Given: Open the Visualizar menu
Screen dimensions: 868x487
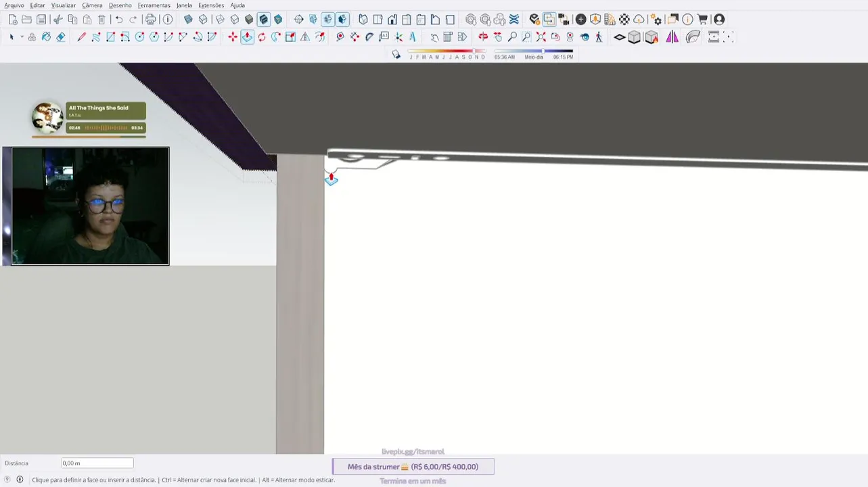Looking at the screenshot, I should tap(64, 5).
